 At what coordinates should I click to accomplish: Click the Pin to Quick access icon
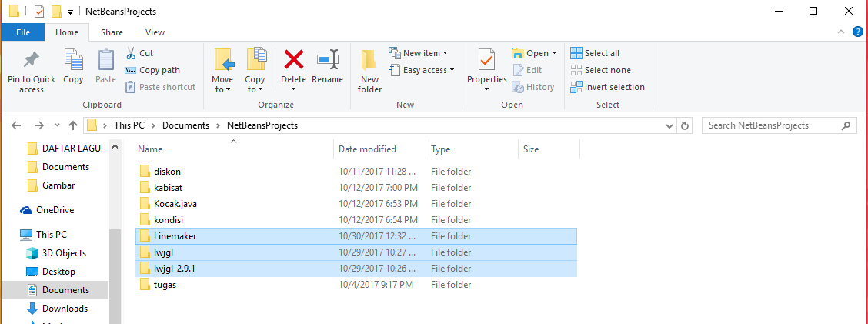coord(32,60)
